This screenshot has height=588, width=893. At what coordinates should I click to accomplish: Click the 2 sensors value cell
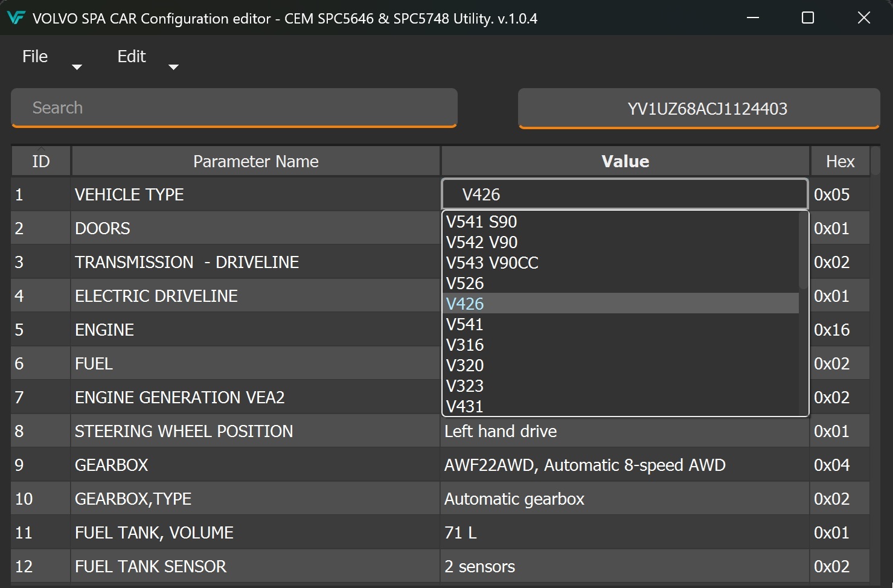click(x=625, y=566)
